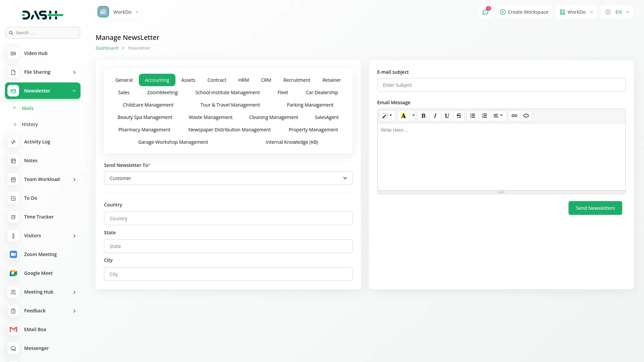
Task: Open the chat notifications bubble icon
Action: point(485,12)
